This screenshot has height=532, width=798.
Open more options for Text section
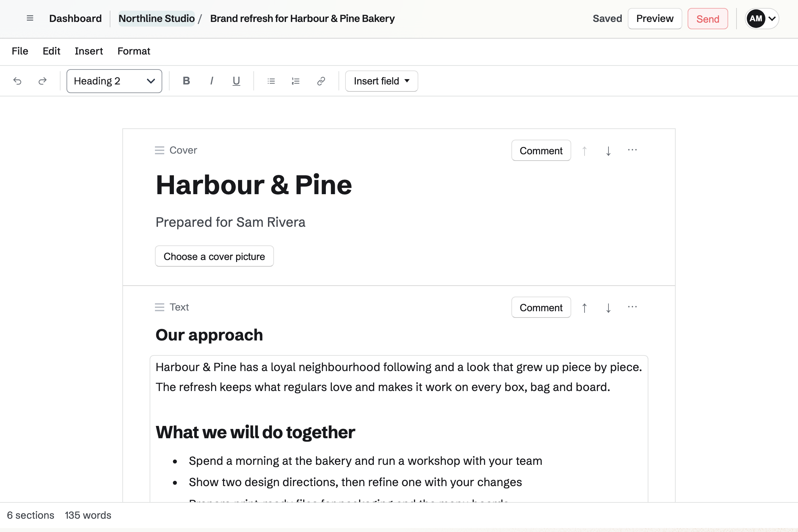click(632, 307)
